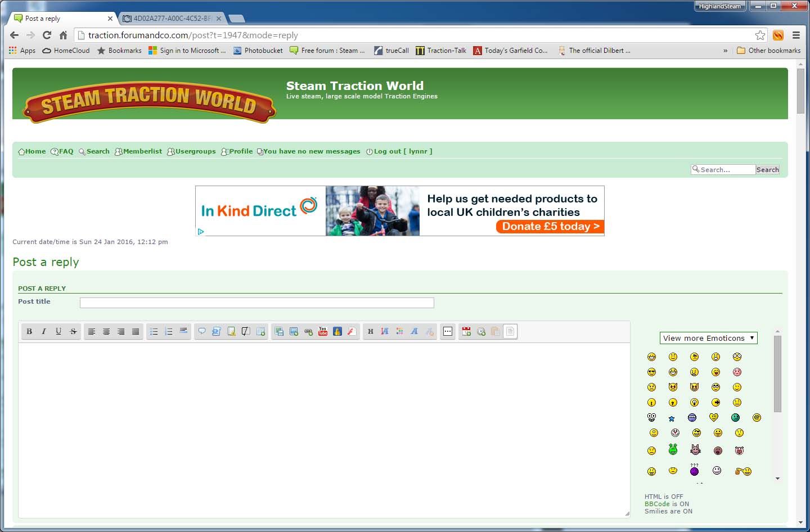
Task: Align text right in the editor
Action: [120, 331]
